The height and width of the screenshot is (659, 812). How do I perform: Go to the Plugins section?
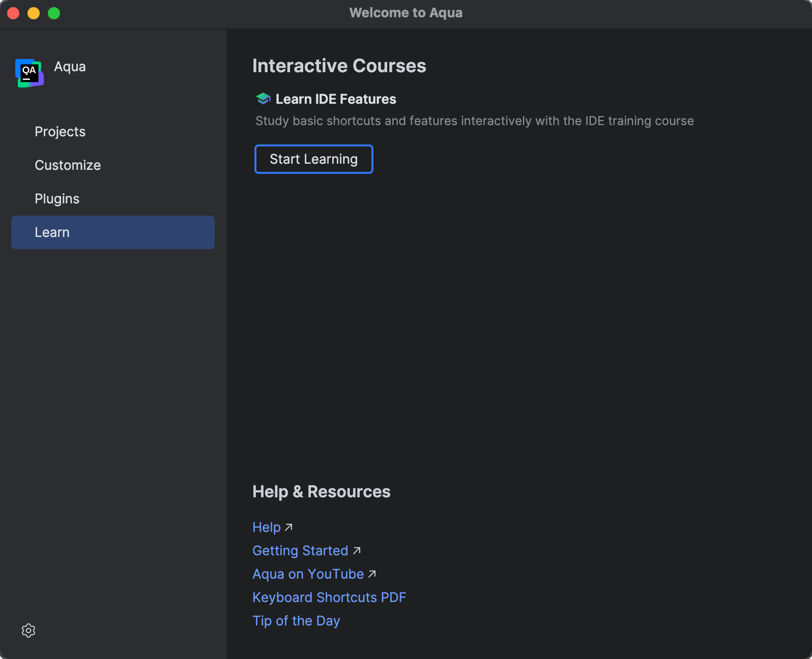click(x=113, y=199)
